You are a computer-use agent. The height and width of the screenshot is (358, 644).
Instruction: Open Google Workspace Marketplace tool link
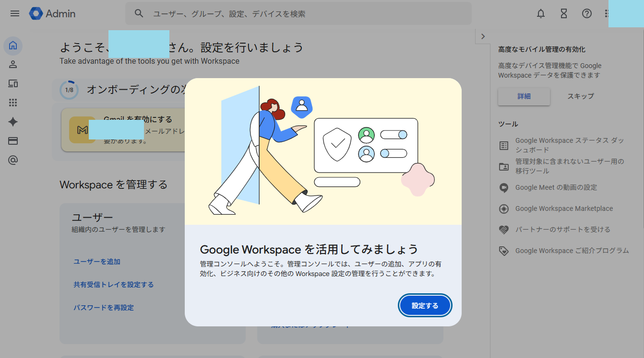[564, 208]
